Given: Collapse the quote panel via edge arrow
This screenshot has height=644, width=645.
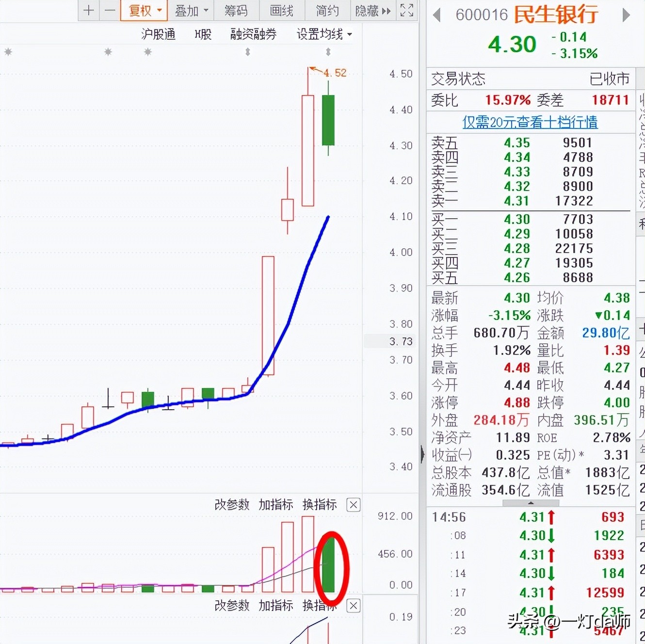Looking at the screenshot, I should tap(423, 451).
